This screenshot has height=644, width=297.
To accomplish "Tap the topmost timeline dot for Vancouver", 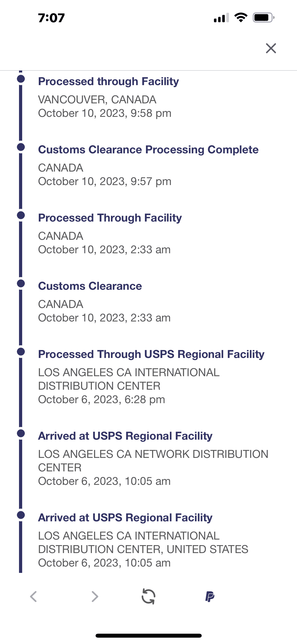I will (x=21, y=79).
